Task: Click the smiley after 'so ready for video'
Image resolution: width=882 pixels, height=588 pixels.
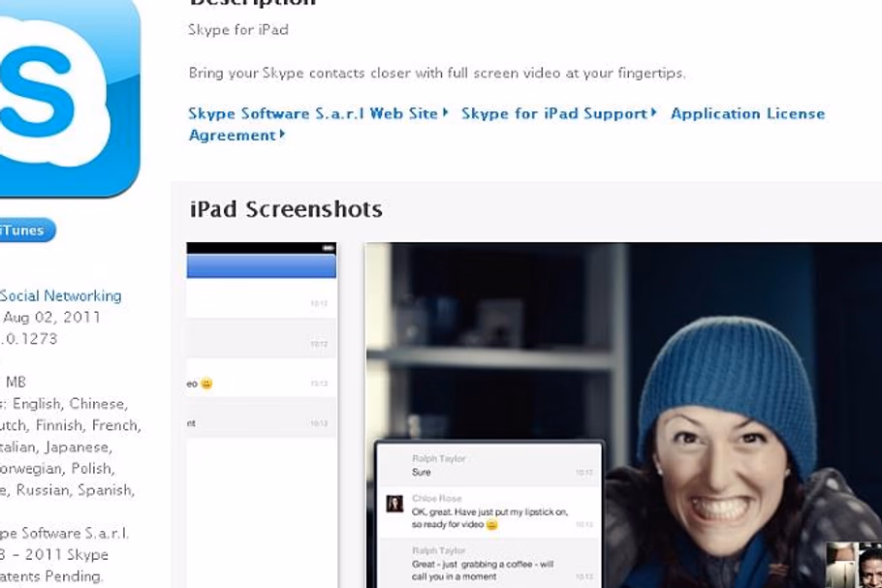Action: [492, 525]
